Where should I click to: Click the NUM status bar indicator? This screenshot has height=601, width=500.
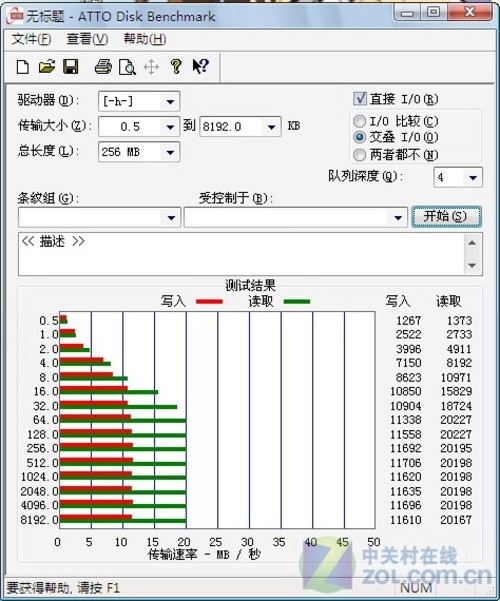coord(416,587)
